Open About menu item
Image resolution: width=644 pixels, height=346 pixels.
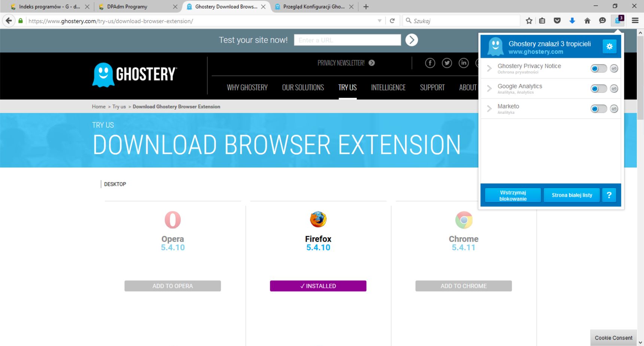(468, 87)
